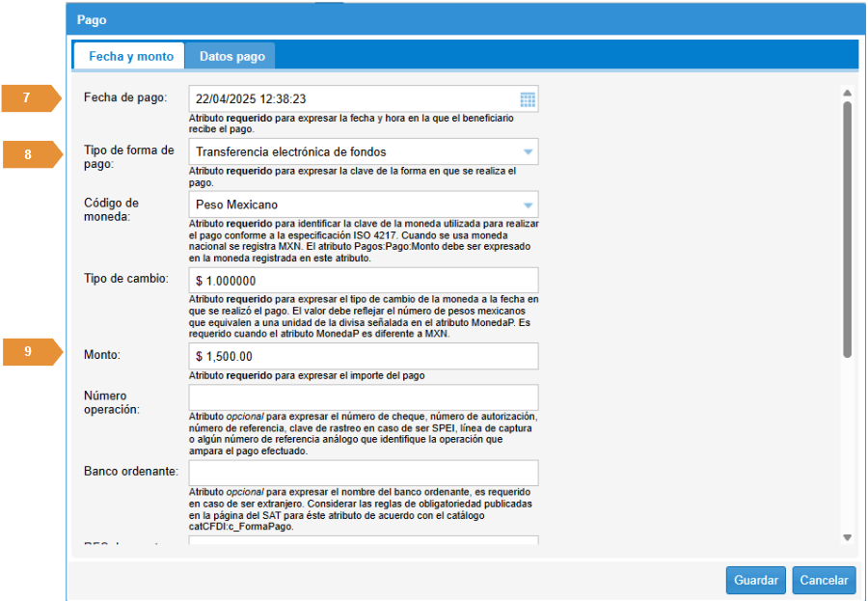
Task: Click the help text mentioning catCFDI:c_FormaPago
Action: 361,509
